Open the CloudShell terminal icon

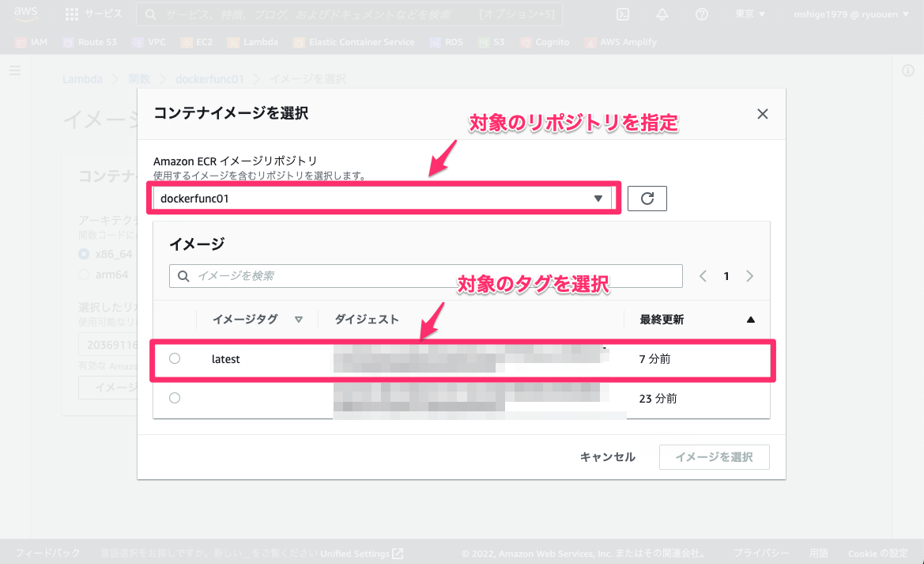(x=623, y=14)
